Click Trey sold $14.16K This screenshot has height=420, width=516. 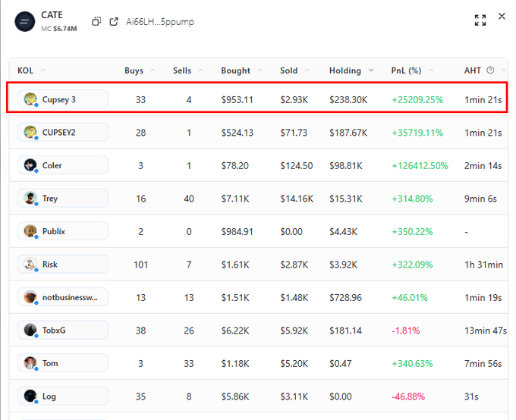coord(297,199)
